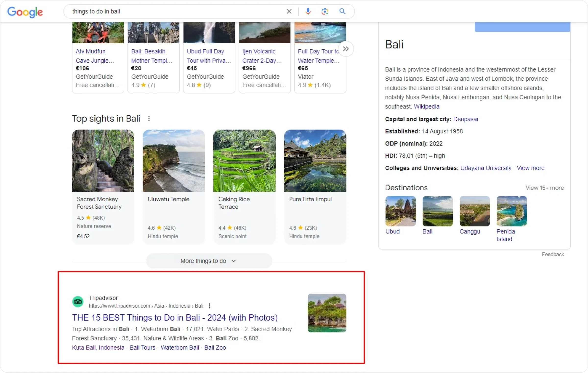This screenshot has height=373, width=588.
Task: Open Ubud destination thumbnail
Action: (401, 211)
